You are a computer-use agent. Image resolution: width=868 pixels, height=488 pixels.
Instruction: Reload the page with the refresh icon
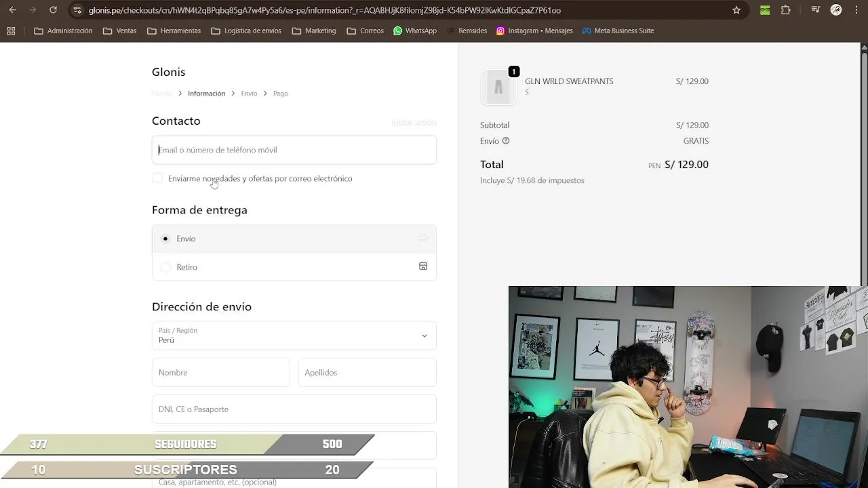point(53,10)
